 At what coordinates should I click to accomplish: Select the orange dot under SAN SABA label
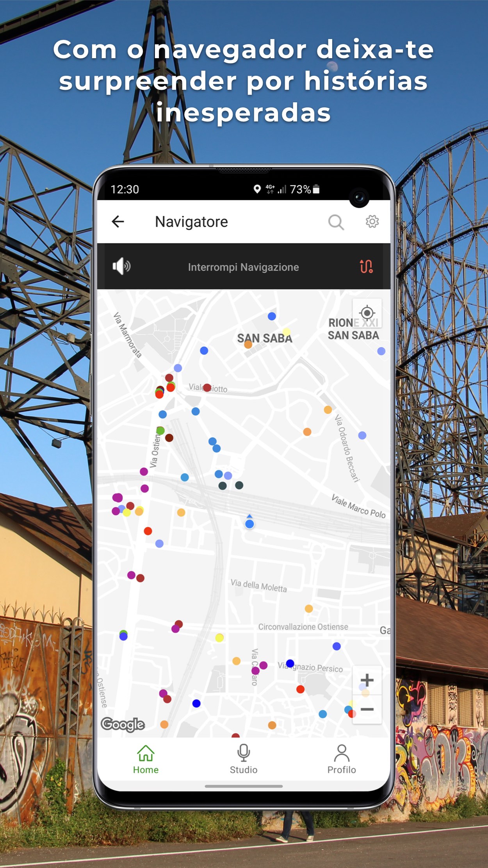pyautogui.click(x=248, y=344)
